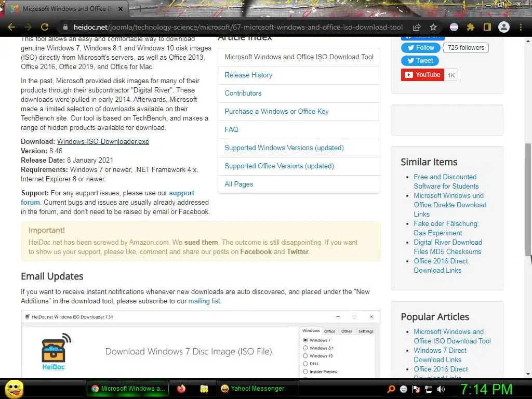The height and width of the screenshot is (399, 532).
Task: Click the share page icon in address bar
Action: click(x=417, y=27)
